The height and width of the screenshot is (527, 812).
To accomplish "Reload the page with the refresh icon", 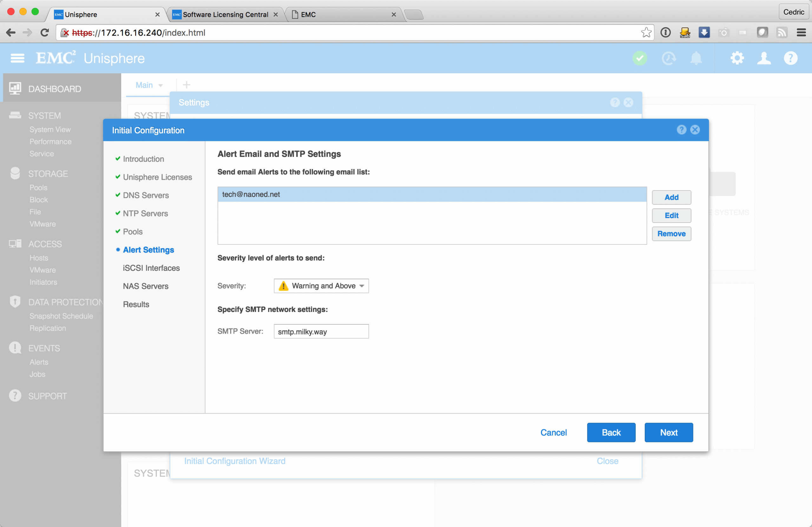I will [x=45, y=33].
